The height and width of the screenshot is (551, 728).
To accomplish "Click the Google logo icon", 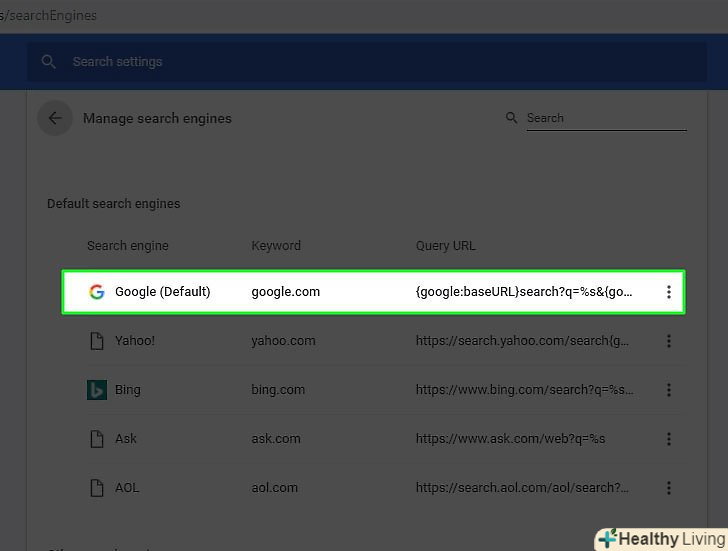I will 97,292.
